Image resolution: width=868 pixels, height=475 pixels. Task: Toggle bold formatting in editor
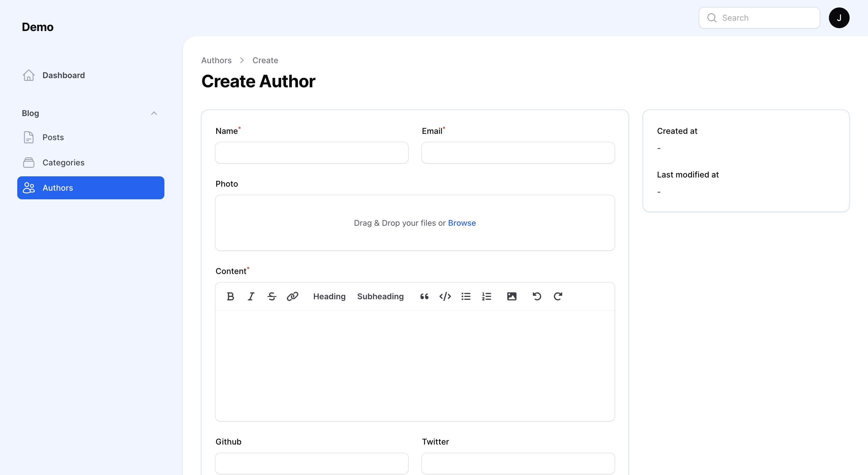(x=230, y=296)
